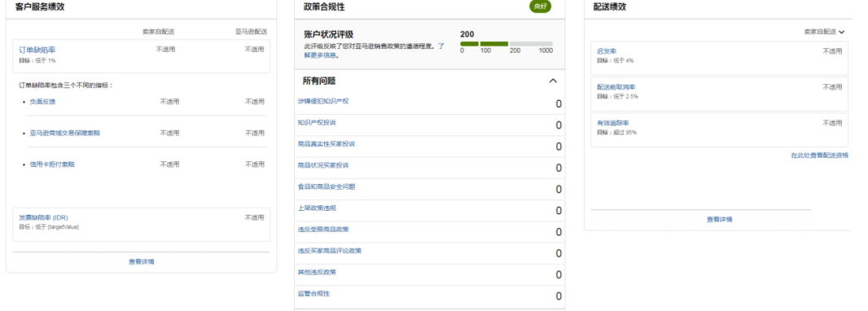Click 订单缺陷率包含三个不同的指标 text
Image resolution: width=868 pixels, height=311 pixels.
(66, 85)
